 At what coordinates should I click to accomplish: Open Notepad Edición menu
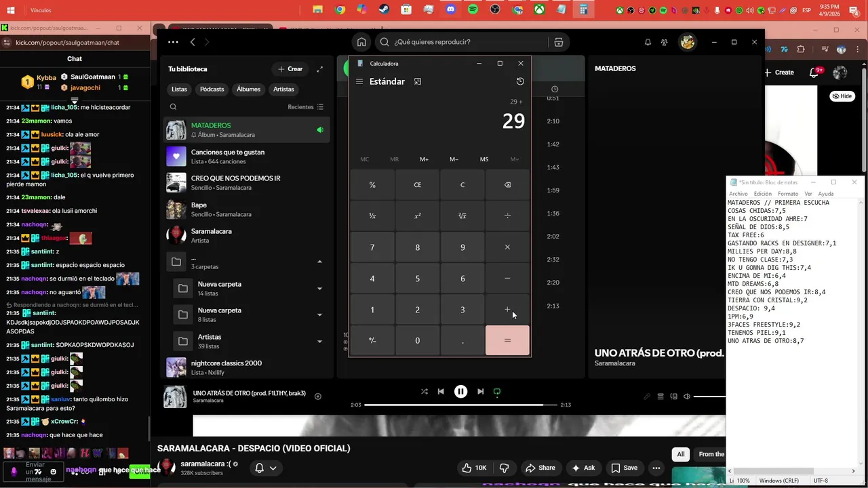763,194
